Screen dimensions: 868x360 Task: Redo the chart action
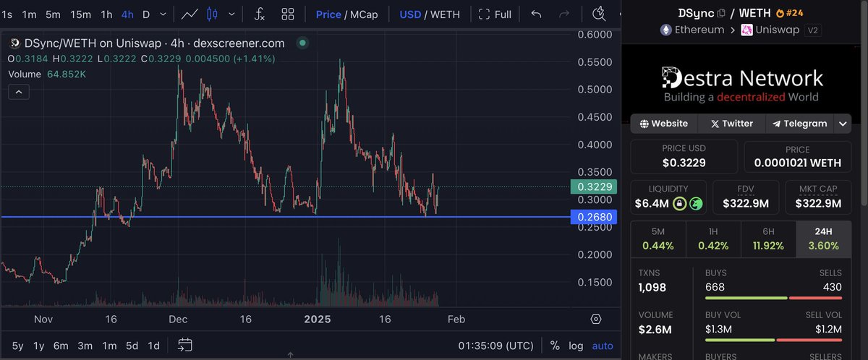565,14
